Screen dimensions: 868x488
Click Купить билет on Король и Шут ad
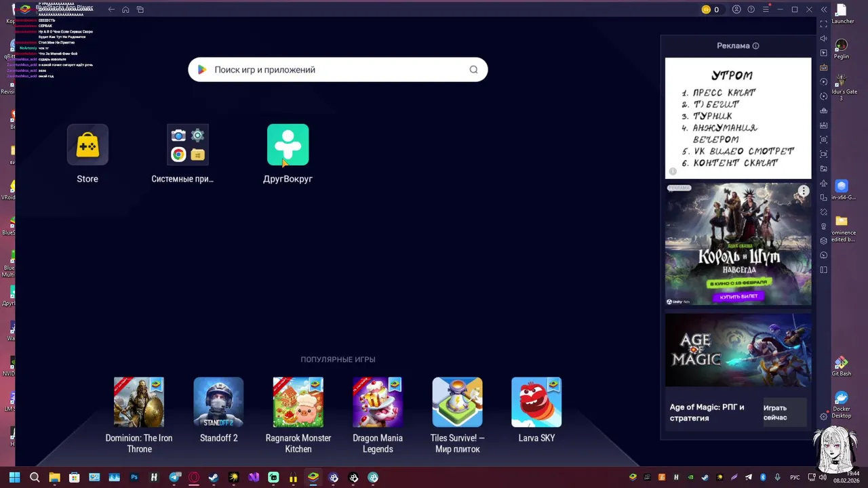pyautogui.click(x=738, y=296)
